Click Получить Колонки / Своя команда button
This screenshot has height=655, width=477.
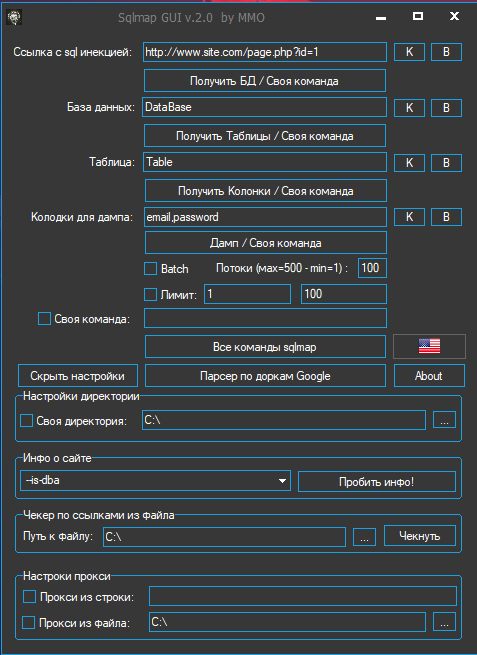[x=266, y=191]
